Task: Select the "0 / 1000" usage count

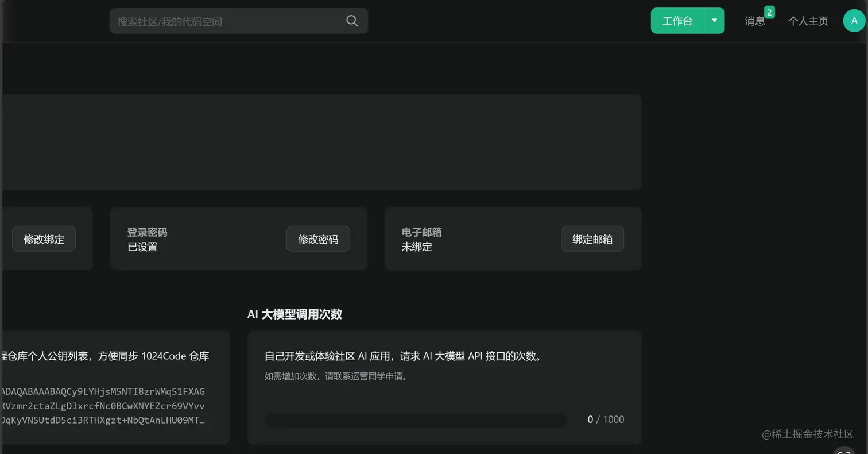Action: [606, 420]
